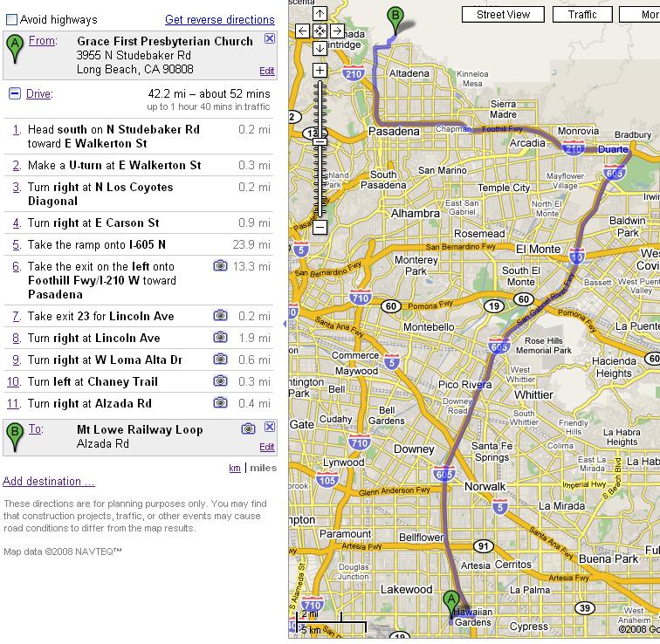The width and height of the screenshot is (660, 644).
Task: Click 'Grace First Presbyterian Church' title
Action: pyautogui.click(x=165, y=41)
